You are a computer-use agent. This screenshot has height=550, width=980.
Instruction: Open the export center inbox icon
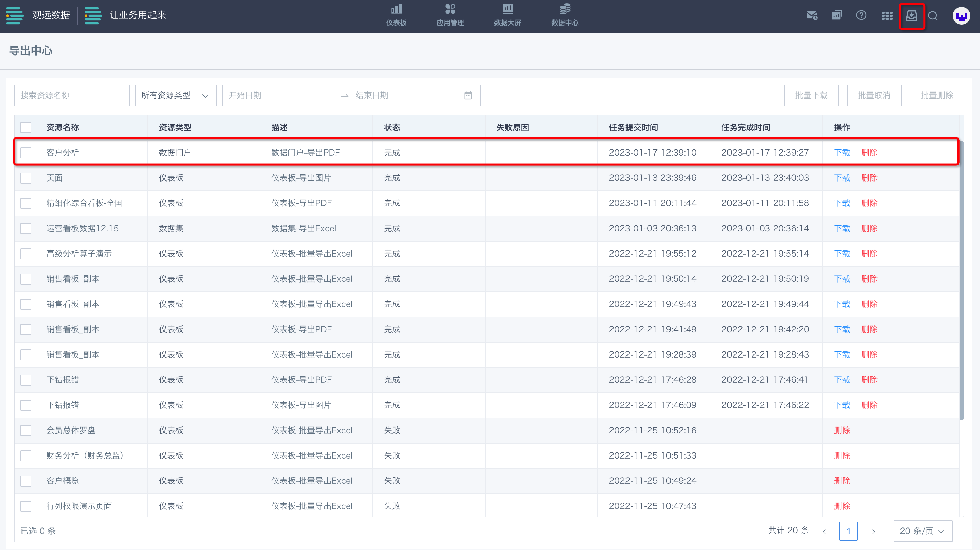click(911, 16)
